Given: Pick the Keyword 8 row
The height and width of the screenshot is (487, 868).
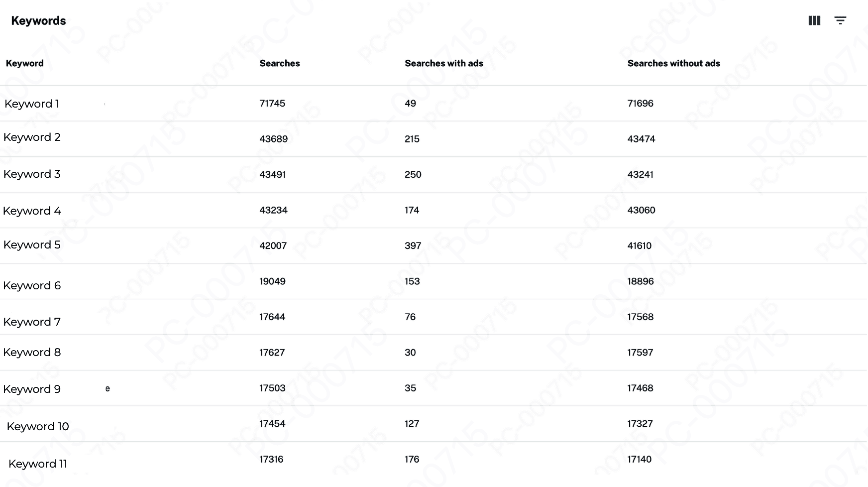Looking at the screenshot, I should [32, 352].
